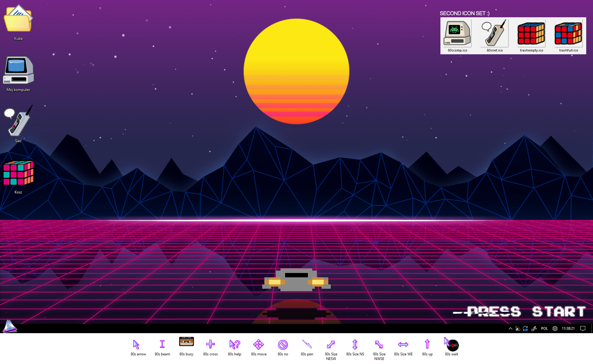The image size is (593, 364).
Task: Click the 80s wait record cursor
Action: click(x=451, y=343)
